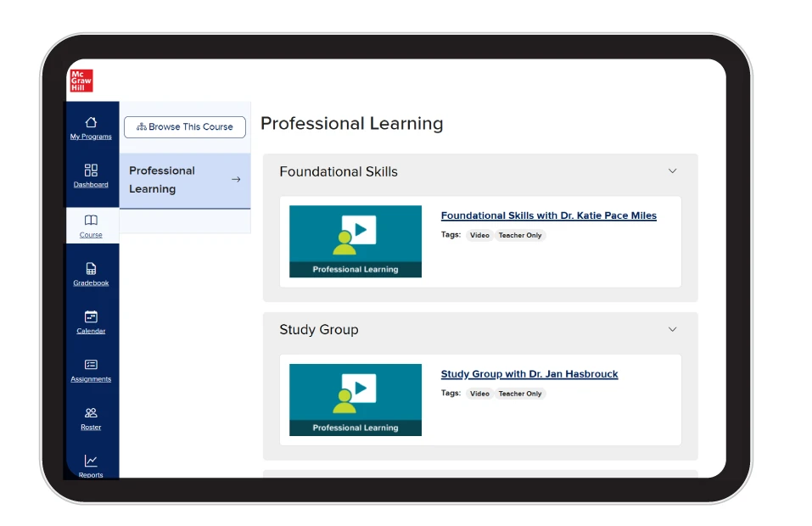Click Browse This Course
812x526 pixels.
tap(184, 126)
